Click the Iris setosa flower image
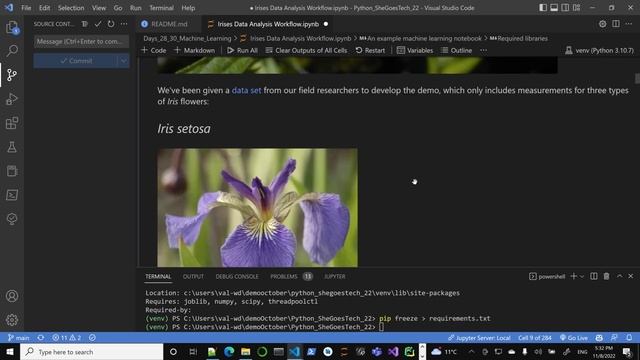 [258, 207]
